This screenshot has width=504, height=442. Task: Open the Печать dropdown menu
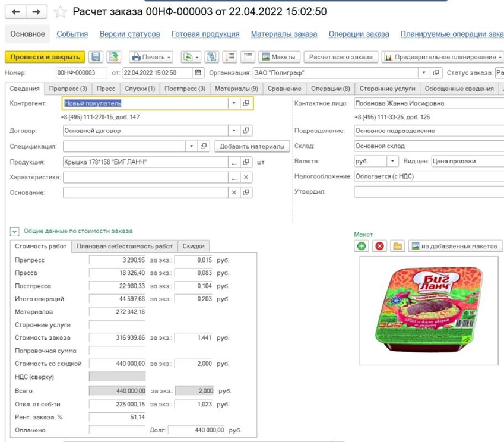151,57
